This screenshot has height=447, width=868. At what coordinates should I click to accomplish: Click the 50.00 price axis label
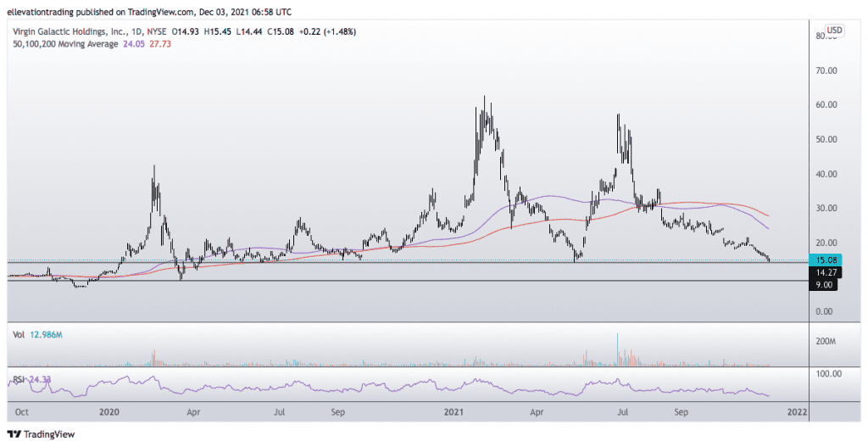pyautogui.click(x=826, y=139)
